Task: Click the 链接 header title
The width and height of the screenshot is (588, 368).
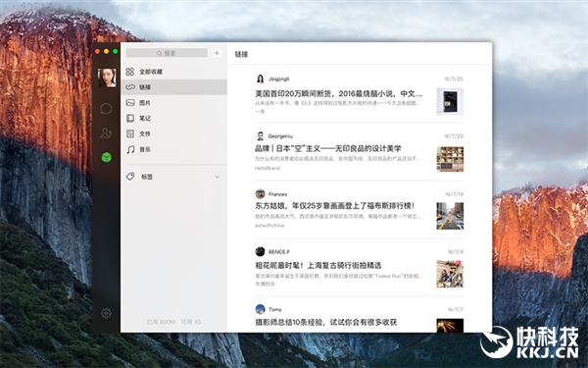Action: click(241, 54)
